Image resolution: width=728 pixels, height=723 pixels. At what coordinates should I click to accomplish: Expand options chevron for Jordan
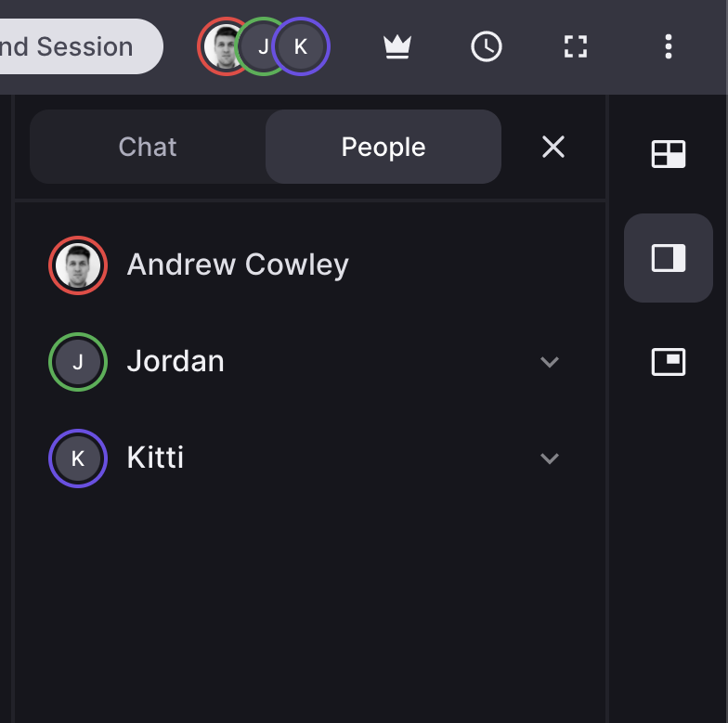[550, 362]
